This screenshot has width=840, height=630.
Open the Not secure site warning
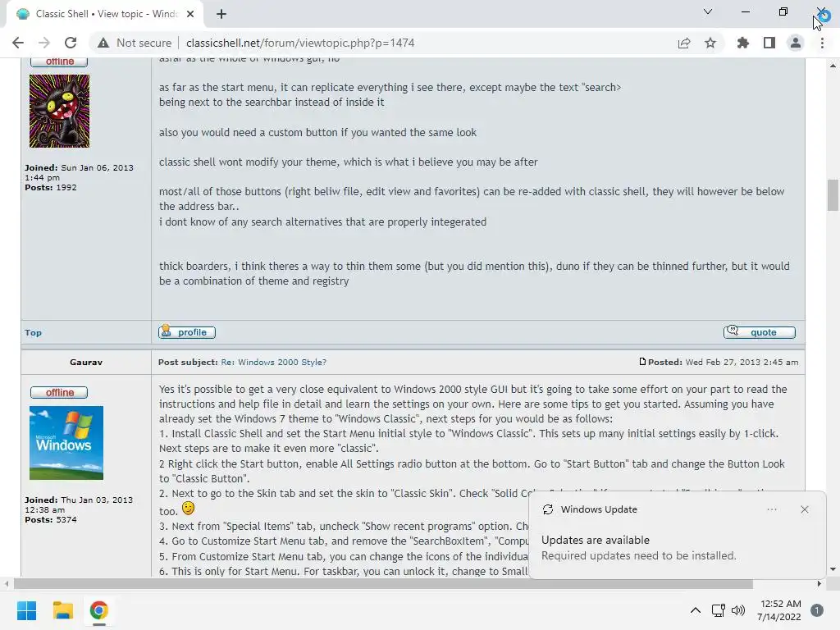pyautogui.click(x=135, y=43)
